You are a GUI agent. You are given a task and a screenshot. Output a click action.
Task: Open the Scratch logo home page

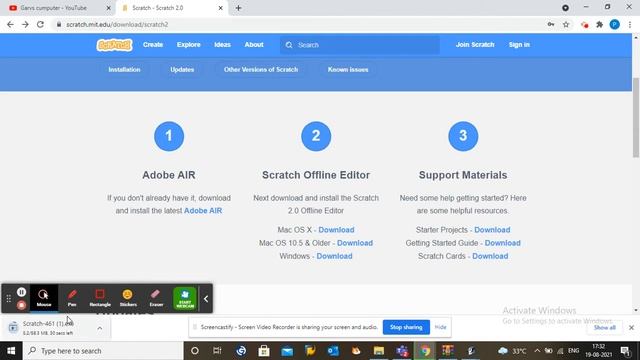114,45
